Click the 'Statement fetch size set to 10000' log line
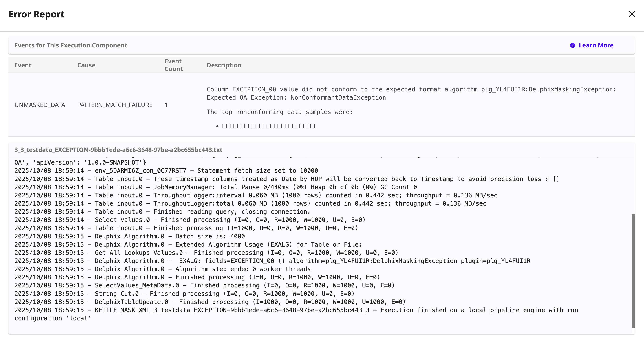 click(x=166, y=170)
